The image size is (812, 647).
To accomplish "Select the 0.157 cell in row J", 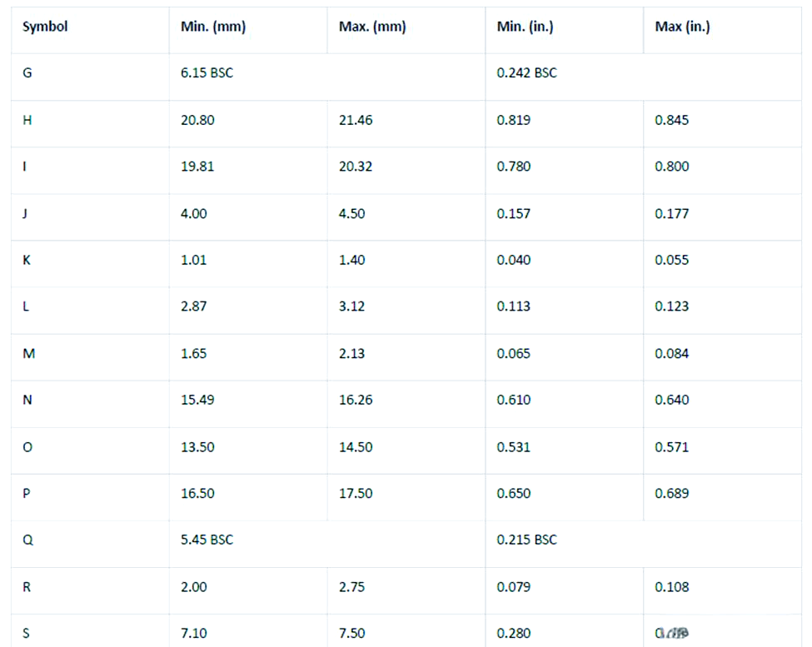I will [x=514, y=214].
